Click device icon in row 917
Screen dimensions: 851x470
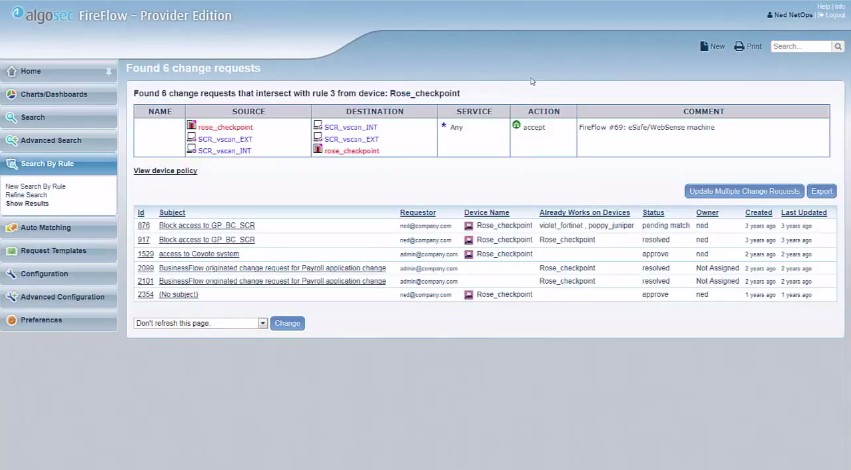pos(468,240)
